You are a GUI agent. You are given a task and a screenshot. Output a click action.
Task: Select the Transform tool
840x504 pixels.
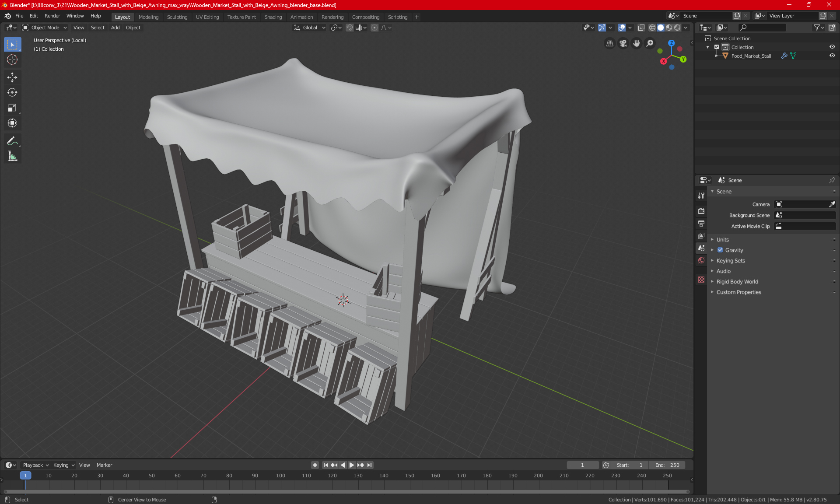pyautogui.click(x=12, y=123)
